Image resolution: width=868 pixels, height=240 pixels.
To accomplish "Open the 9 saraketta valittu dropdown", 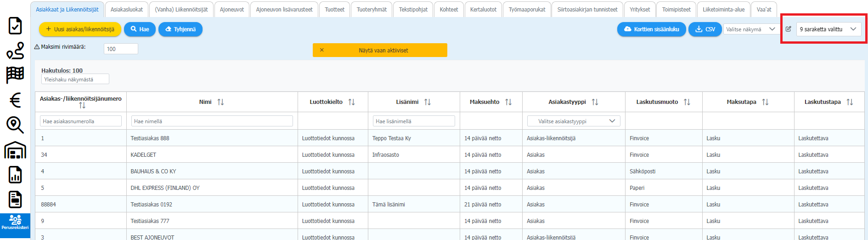I will tap(828, 29).
